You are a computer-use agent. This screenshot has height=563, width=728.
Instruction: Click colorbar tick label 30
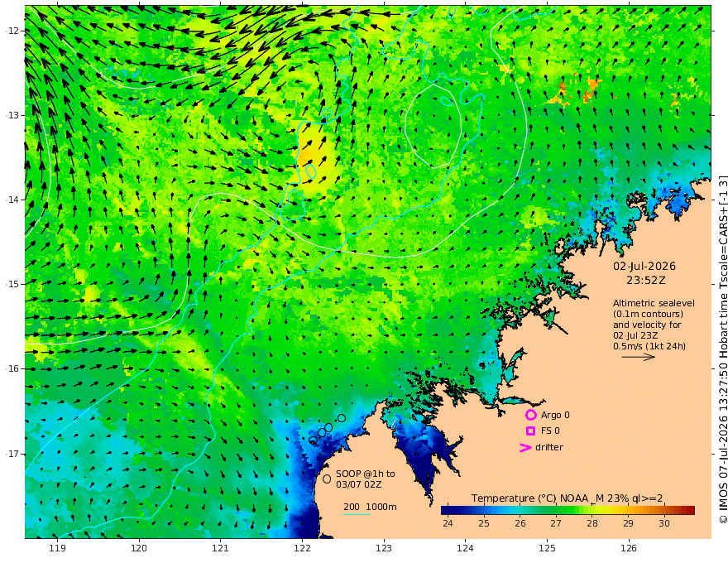pos(664,523)
